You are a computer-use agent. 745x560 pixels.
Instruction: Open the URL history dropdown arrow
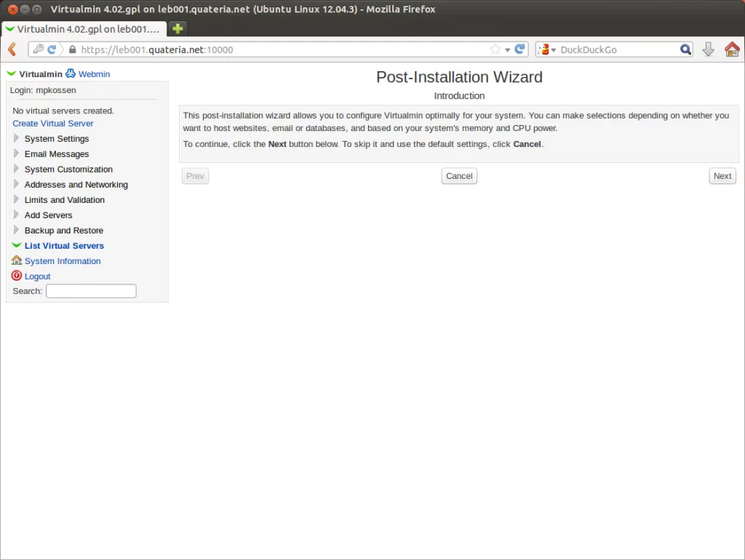click(x=507, y=50)
